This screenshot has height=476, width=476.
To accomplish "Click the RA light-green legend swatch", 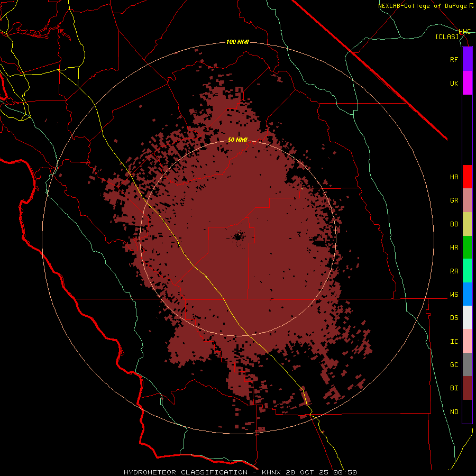I will click(x=467, y=271).
